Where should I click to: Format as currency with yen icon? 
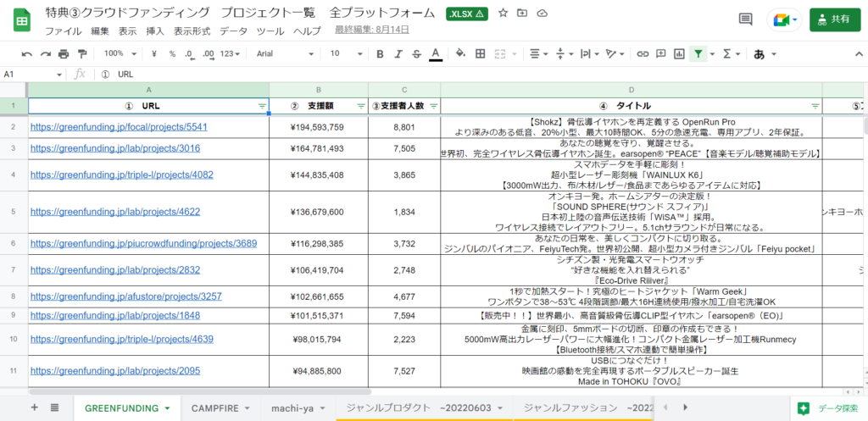click(x=154, y=53)
